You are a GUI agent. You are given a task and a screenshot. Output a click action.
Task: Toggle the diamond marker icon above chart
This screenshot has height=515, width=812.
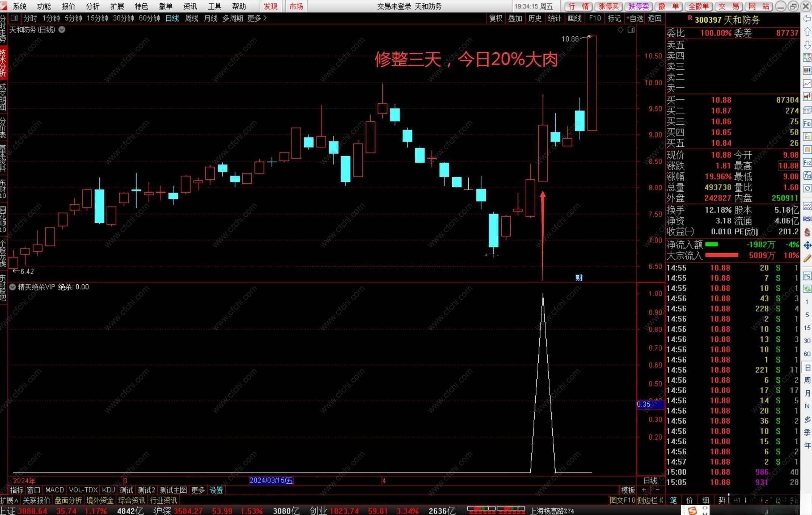[x=620, y=29]
